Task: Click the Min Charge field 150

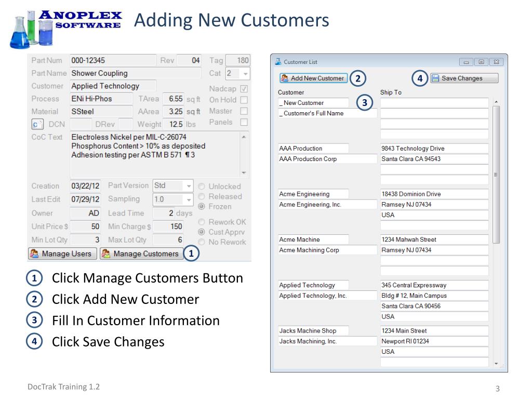Action: tap(168, 227)
